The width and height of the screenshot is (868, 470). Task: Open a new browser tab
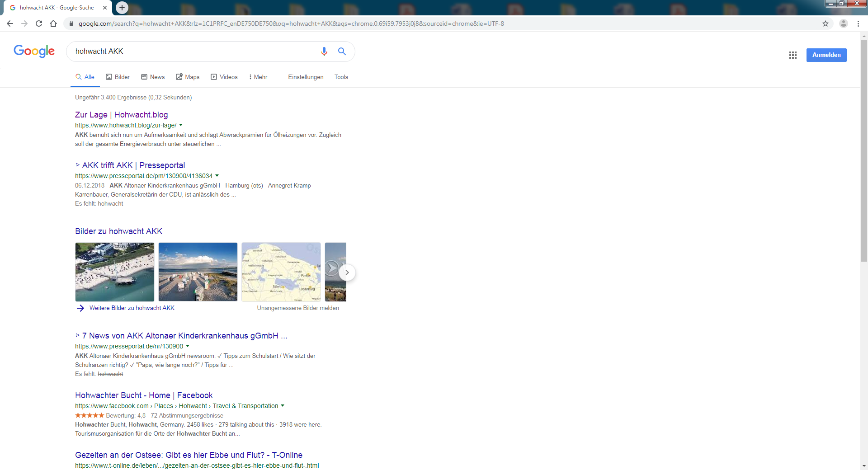(122, 8)
